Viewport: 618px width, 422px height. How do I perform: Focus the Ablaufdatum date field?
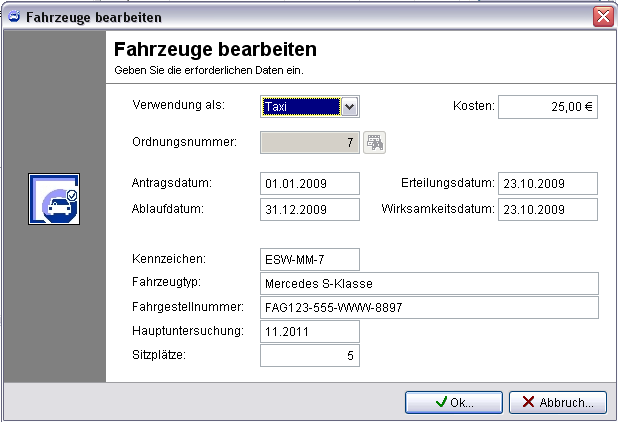pyautogui.click(x=309, y=210)
